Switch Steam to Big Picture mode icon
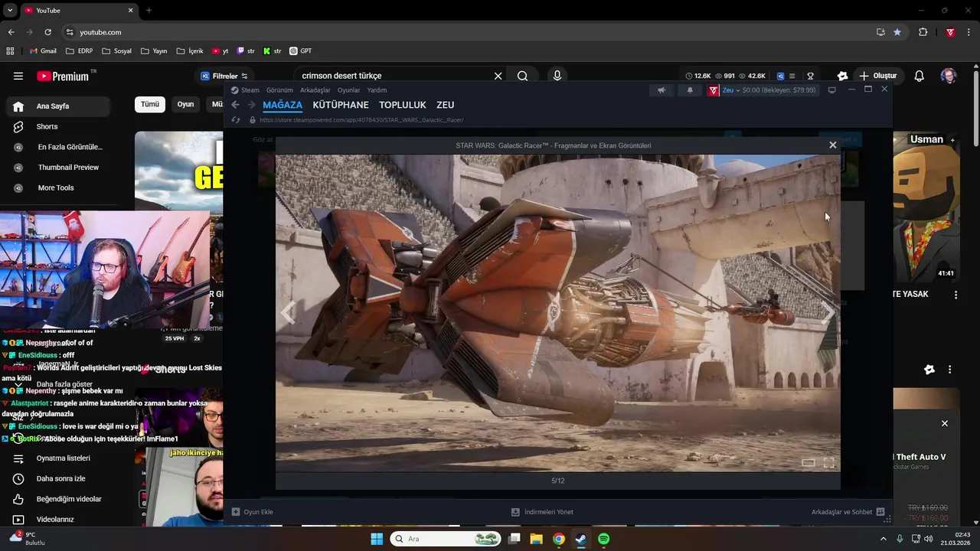 coord(832,90)
